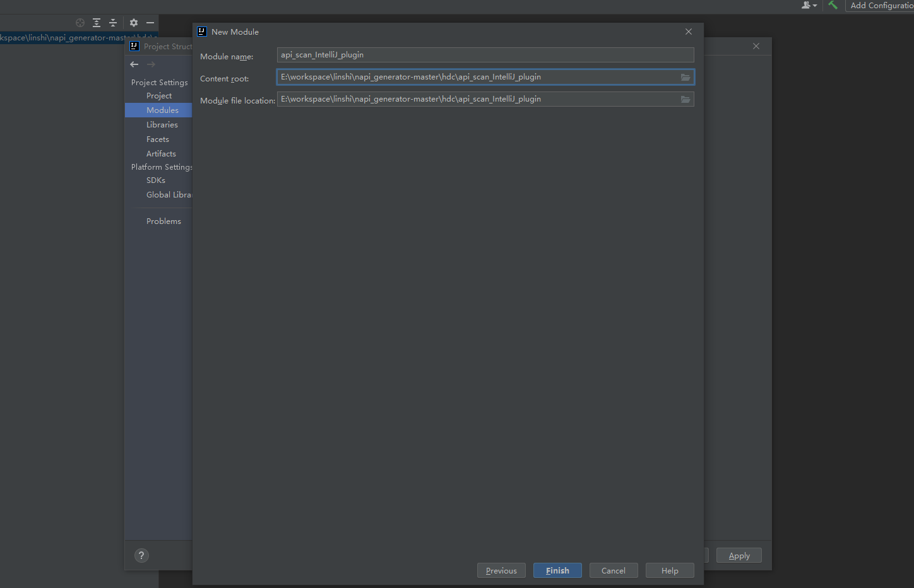The width and height of the screenshot is (914, 588).
Task: Select the Problems entry in sidebar
Action: pyautogui.click(x=163, y=221)
